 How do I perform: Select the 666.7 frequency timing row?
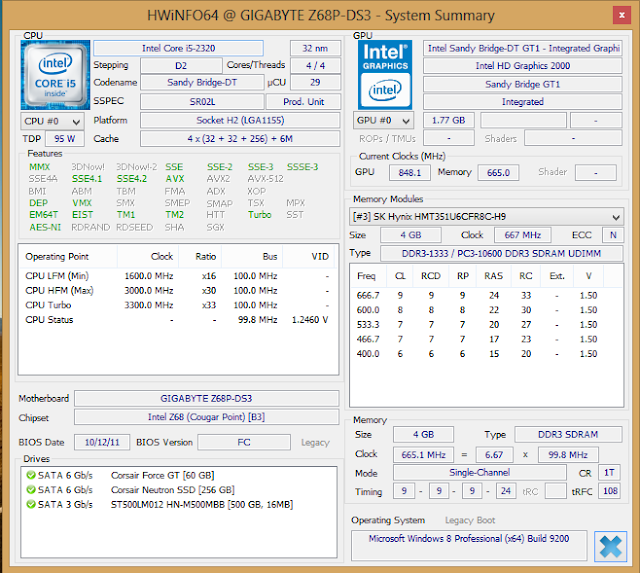(486, 295)
